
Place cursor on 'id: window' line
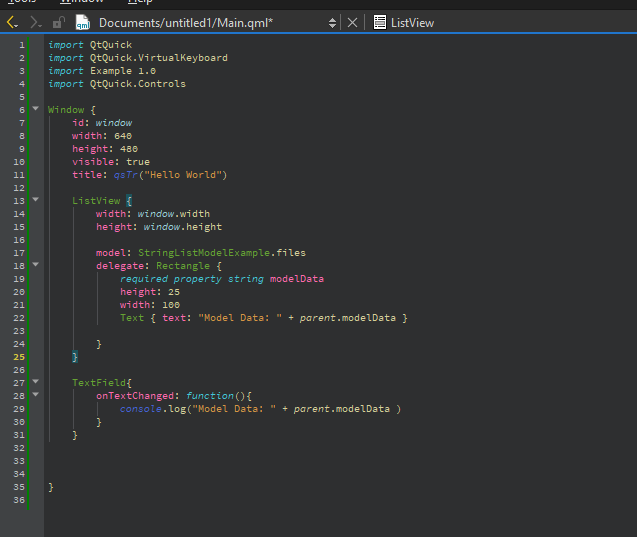pos(102,123)
